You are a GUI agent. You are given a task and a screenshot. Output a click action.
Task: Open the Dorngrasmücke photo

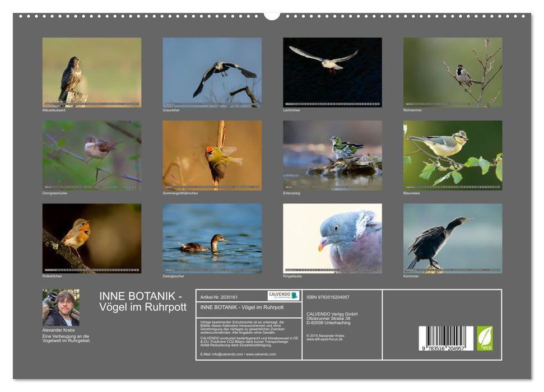click(x=92, y=155)
